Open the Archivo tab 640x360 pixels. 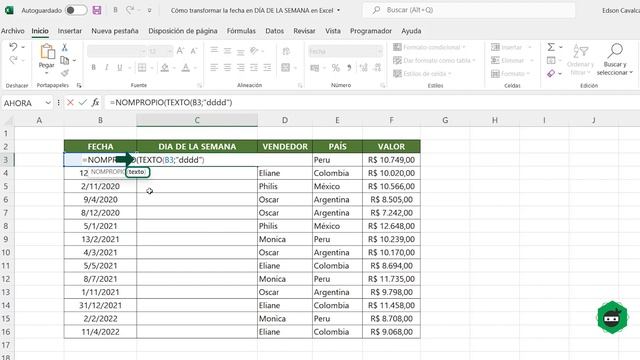tap(13, 31)
